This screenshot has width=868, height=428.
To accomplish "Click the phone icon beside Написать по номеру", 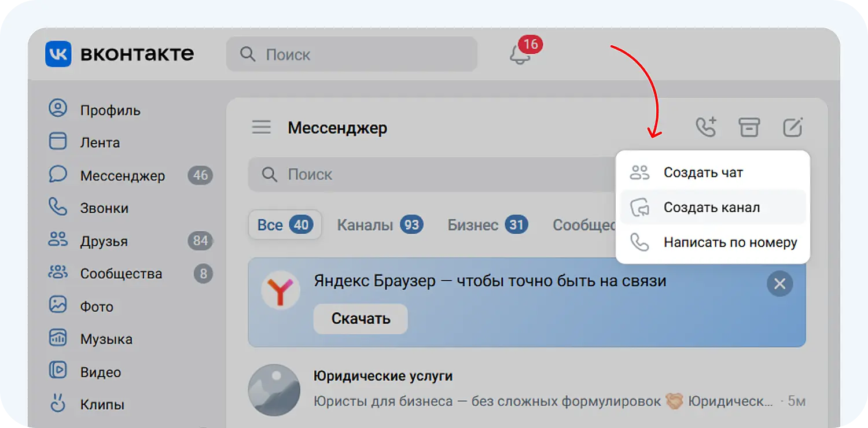I will coord(640,242).
